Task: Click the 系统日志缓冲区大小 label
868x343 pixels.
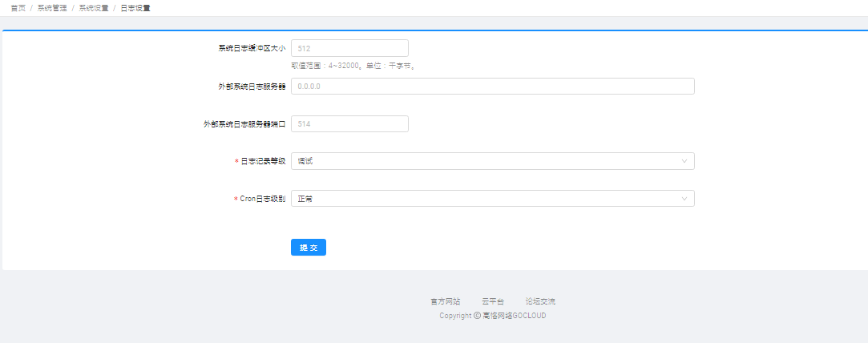Action: point(252,48)
